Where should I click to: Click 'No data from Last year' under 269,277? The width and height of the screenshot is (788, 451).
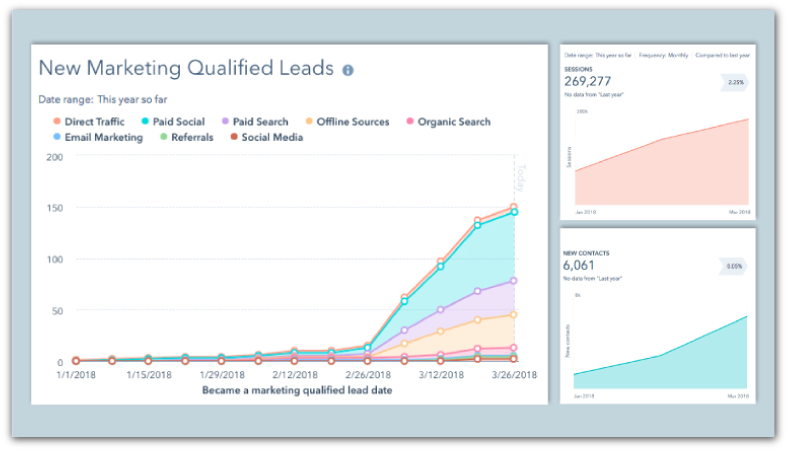(x=594, y=95)
